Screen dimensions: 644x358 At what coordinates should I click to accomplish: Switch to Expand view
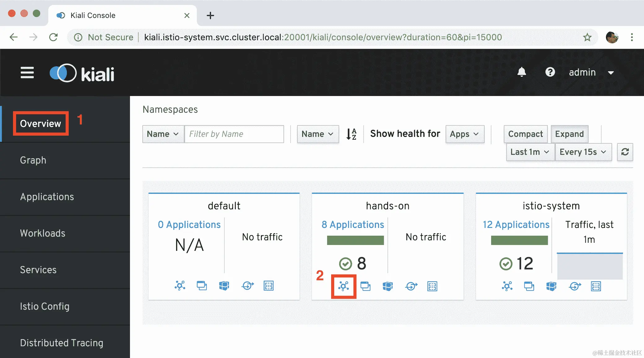(x=569, y=134)
